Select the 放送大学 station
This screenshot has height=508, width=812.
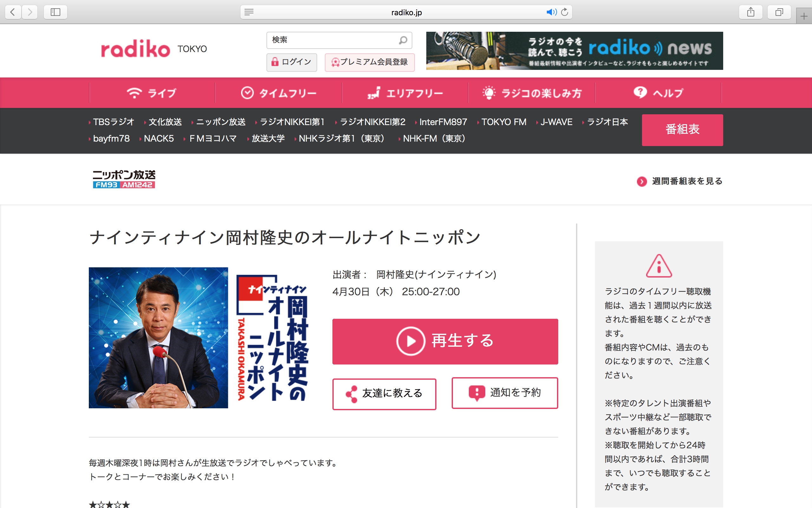pos(268,138)
